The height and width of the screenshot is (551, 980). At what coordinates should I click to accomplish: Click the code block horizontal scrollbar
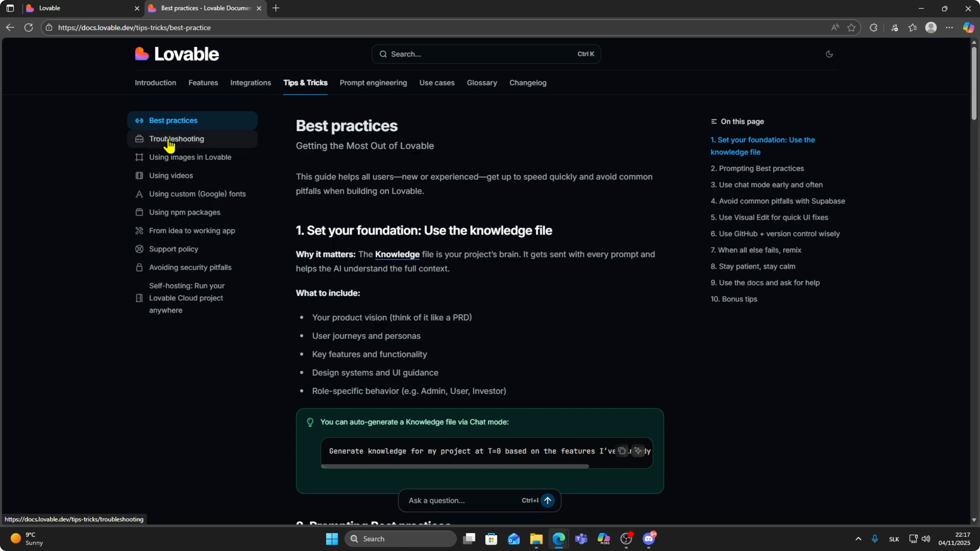[x=455, y=466]
